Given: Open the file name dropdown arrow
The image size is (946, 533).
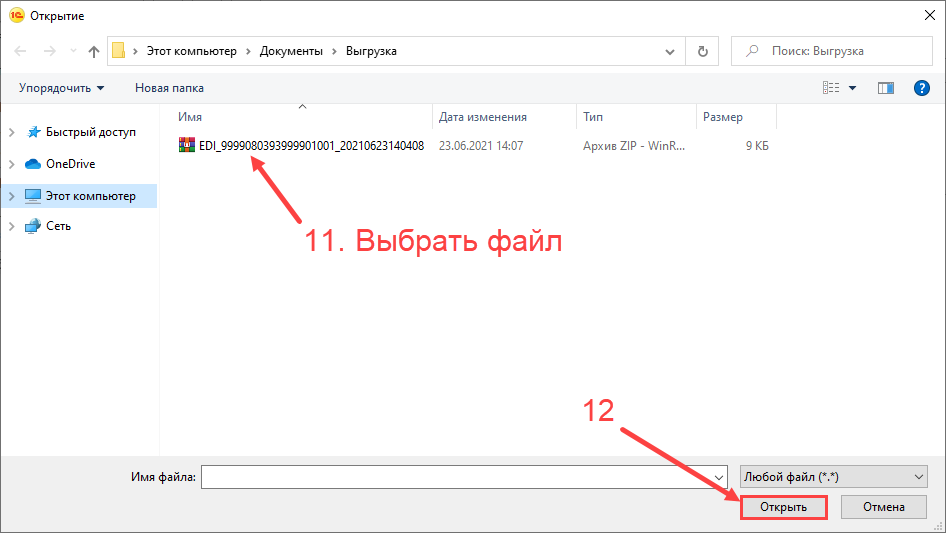Looking at the screenshot, I should pos(719,477).
